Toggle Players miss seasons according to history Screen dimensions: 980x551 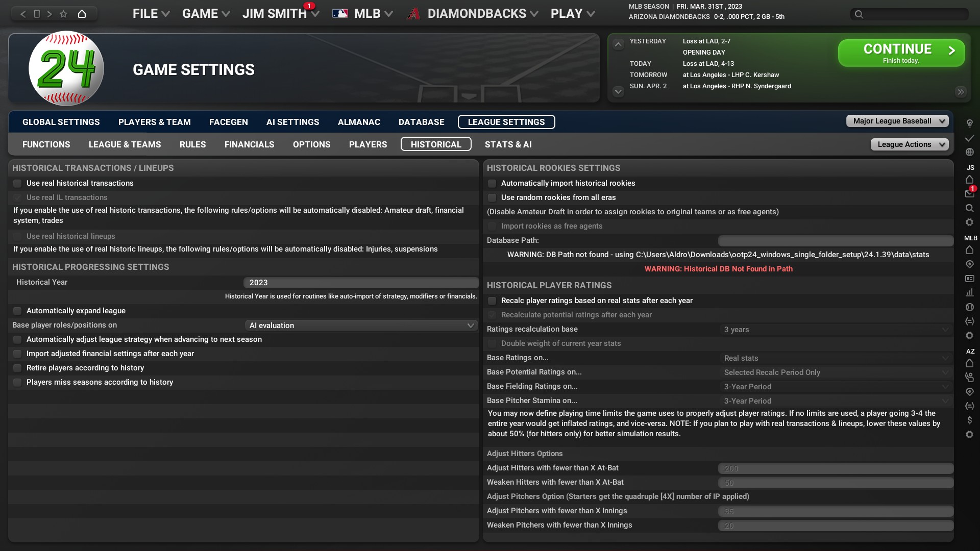17,382
